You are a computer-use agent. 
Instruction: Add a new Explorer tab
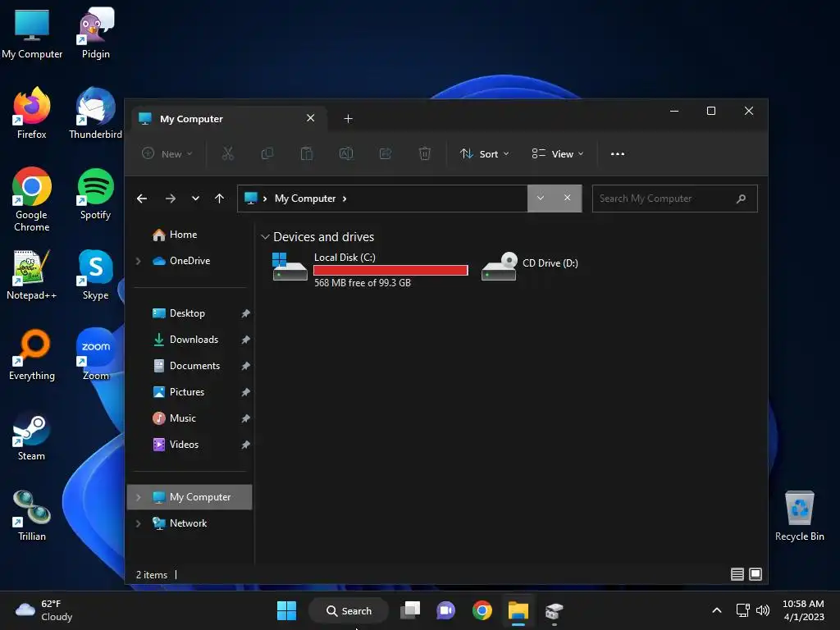pos(348,118)
